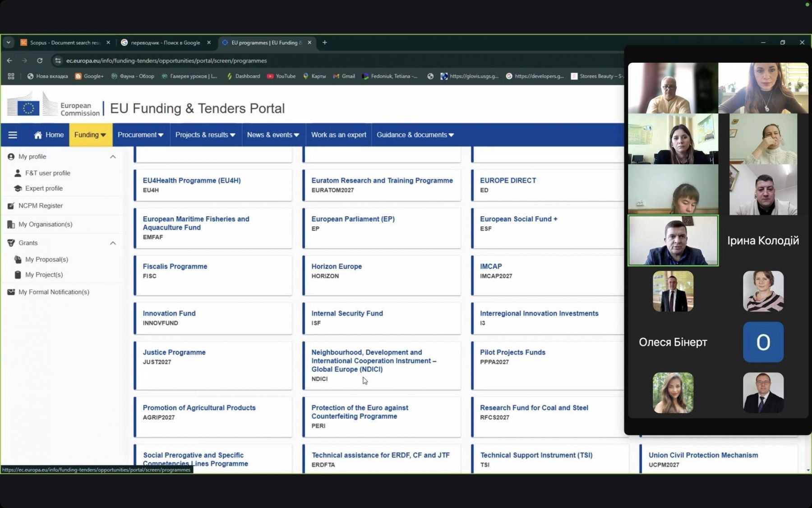812x508 pixels.
Task: Select the blue O avatar participant tile
Action: point(763,342)
